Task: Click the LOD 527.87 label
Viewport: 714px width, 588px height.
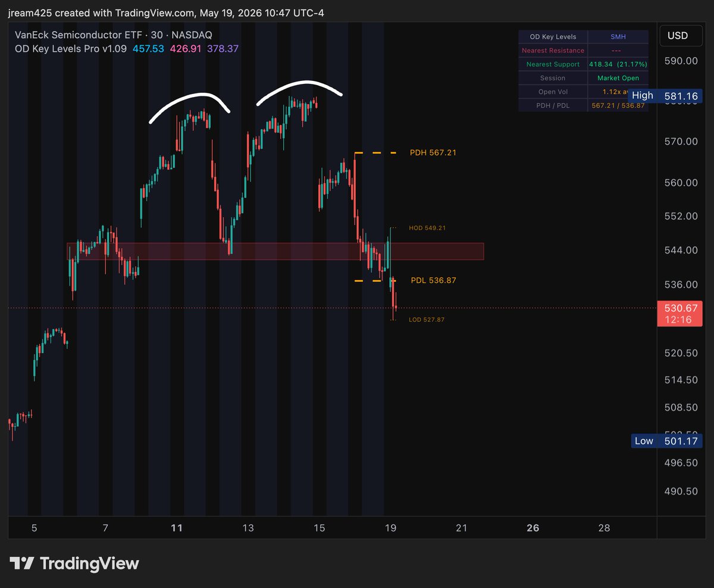Action: 427,320
